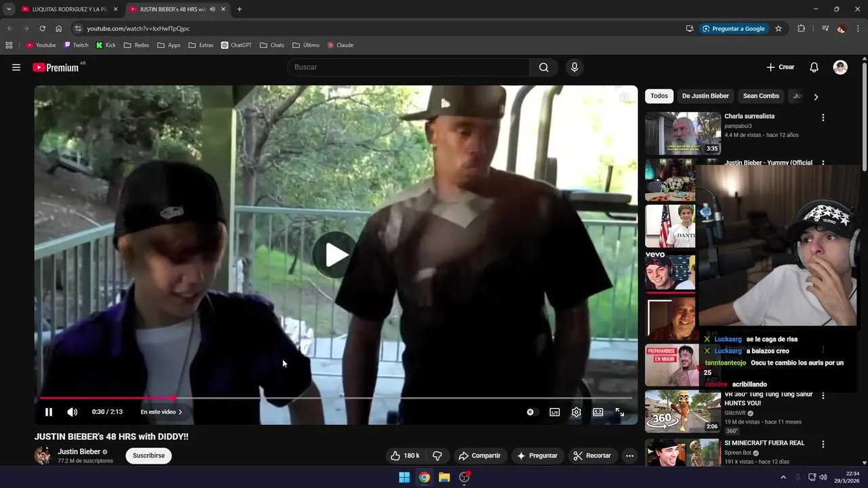The width and height of the screenshot is (868, 488).
Task: Open the Chrome apps grid icon
Action: point(9,45)
